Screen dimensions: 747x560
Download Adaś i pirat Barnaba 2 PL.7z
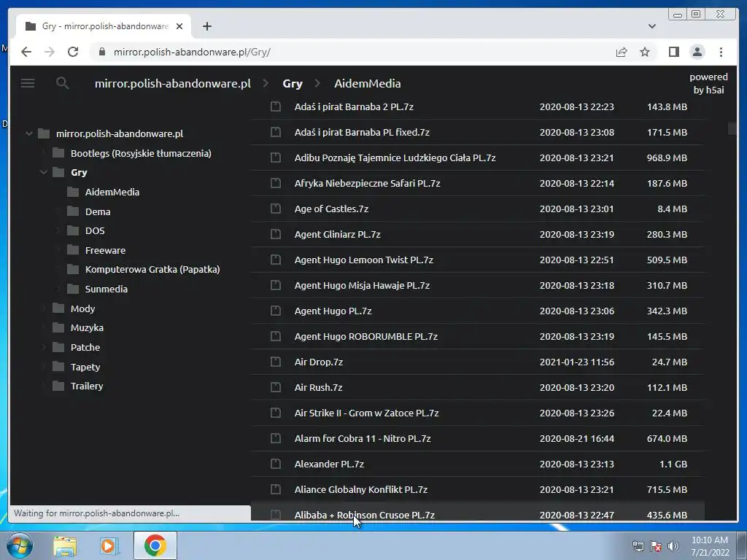pos(354,106)
